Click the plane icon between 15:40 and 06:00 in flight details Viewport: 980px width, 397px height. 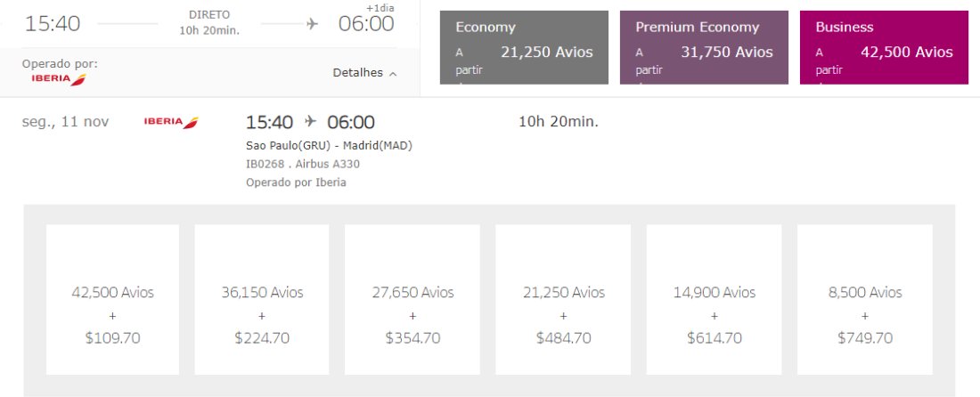coord(310,121)
